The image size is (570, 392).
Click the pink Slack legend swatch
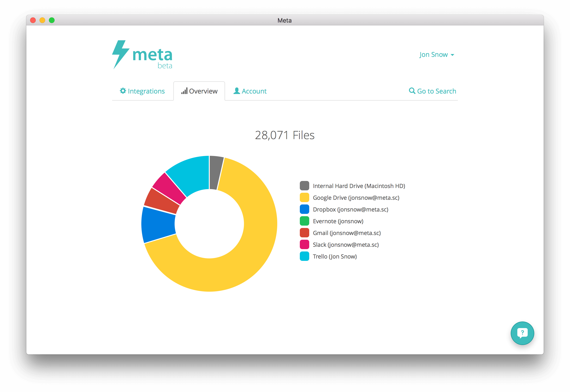coord(305,245)
